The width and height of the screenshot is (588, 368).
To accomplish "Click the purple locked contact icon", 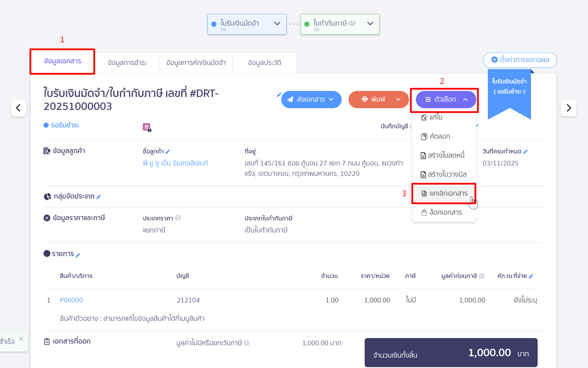I will (x=147, y=127).
